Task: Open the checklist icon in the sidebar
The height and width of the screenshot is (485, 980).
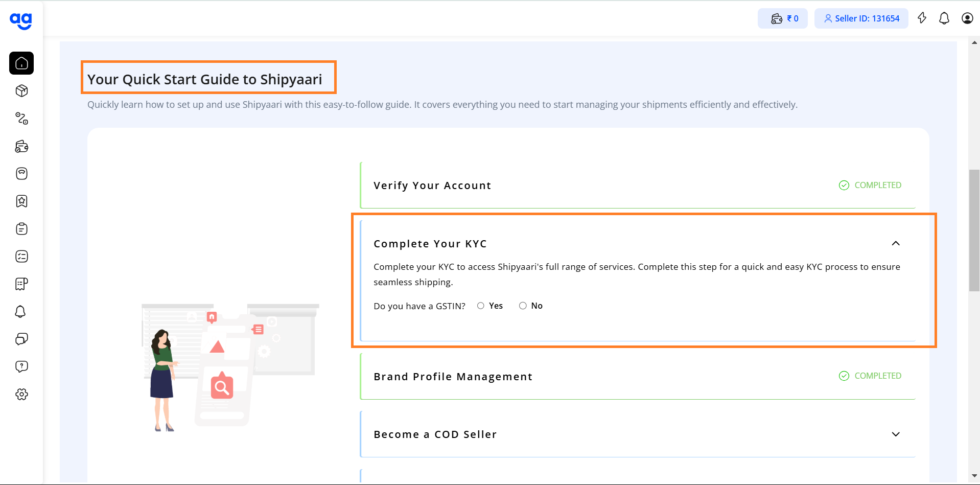Action: 21,257
